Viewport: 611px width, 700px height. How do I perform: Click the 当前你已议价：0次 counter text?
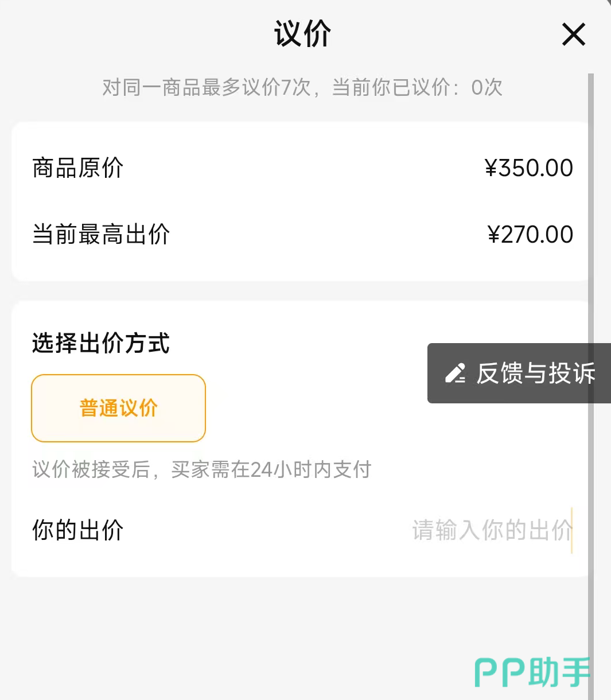417,87
